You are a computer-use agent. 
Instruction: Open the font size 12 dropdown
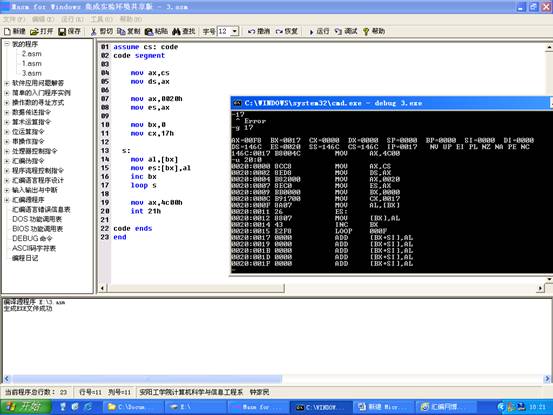235,31
